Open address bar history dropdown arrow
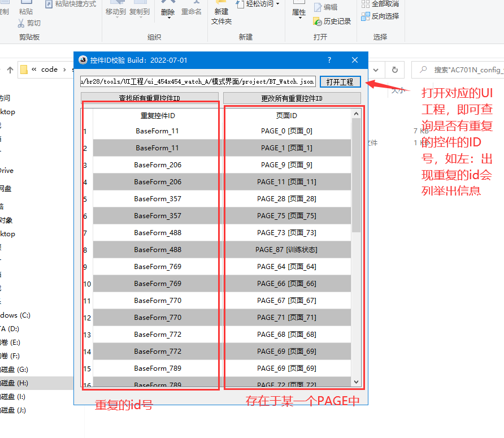 pos(375,70)
